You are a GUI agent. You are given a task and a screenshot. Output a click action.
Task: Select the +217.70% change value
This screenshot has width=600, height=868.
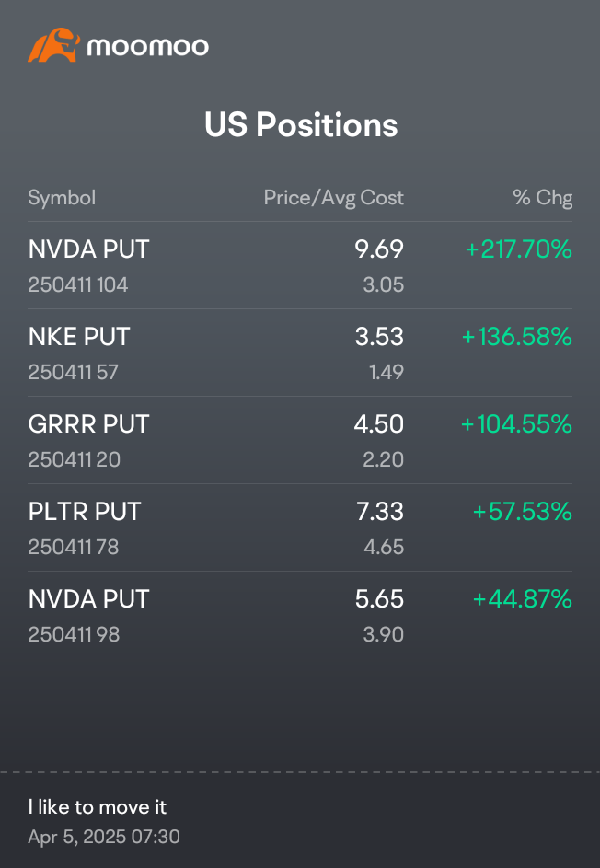(x=519, y=249)
